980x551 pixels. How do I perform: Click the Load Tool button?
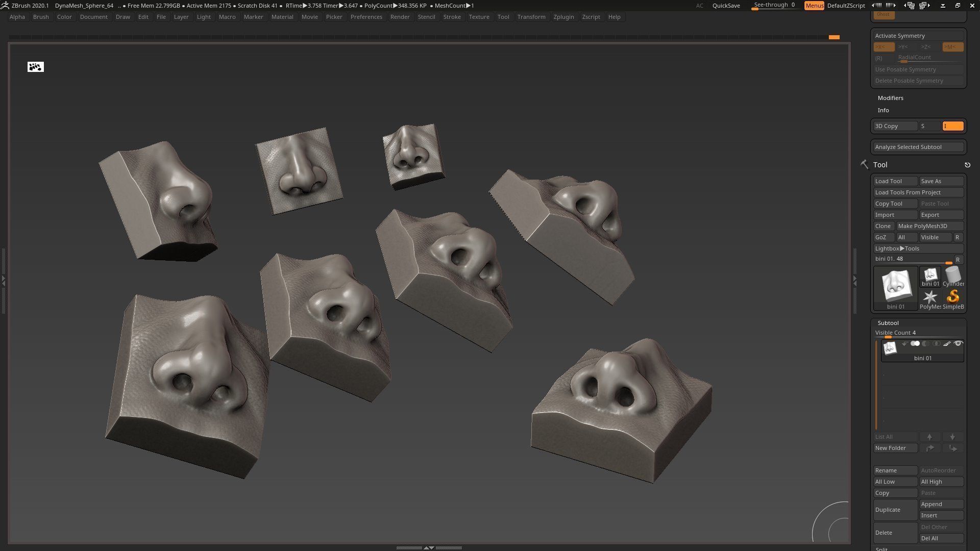pos(895,181)
